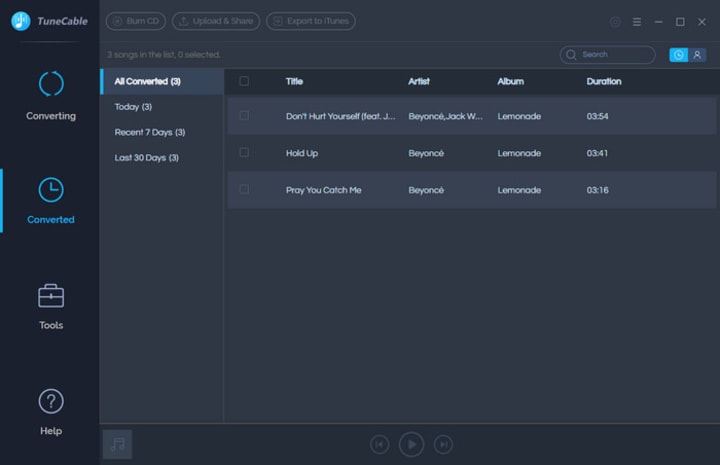Tick checkbox for Hold Up
Image resolution: width=720 pixels, height=465 pixels.
[x=244, y=152]
